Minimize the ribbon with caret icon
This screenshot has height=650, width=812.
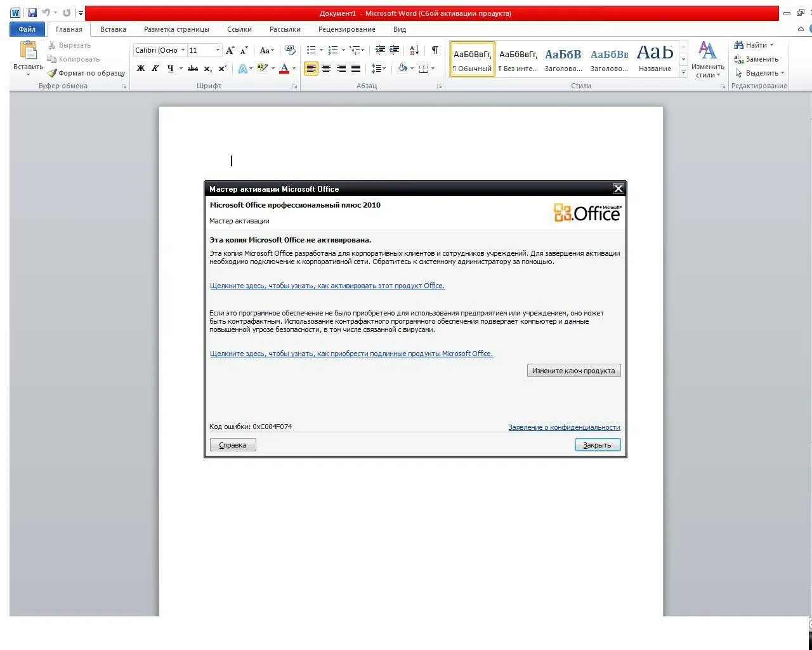[x=801, y=29]
